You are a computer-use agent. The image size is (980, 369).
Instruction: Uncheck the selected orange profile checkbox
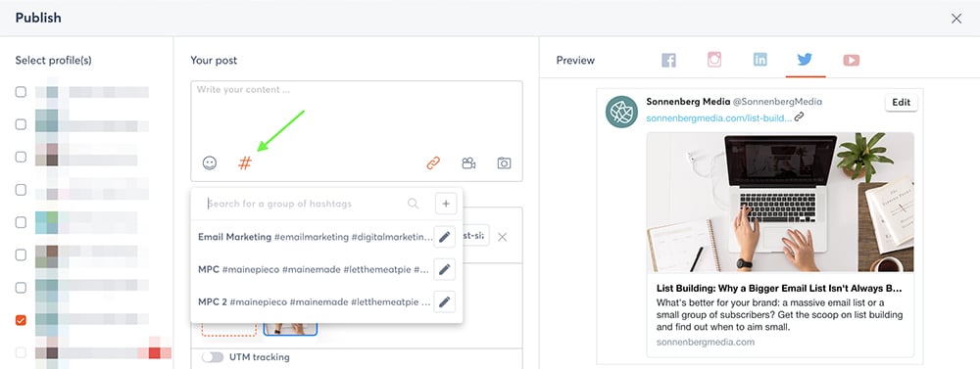(x=21, y=320)
